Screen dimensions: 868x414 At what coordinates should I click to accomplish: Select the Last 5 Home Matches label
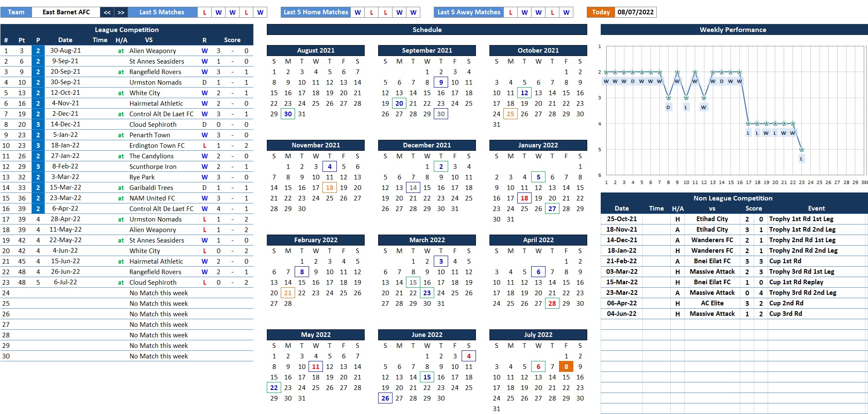316,12
